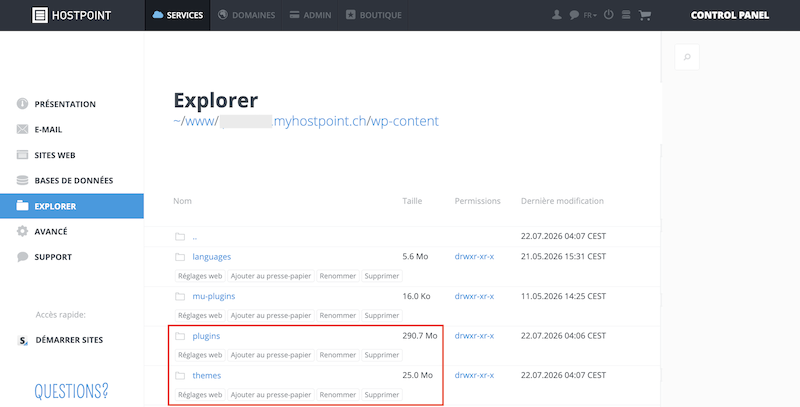Click the folder icon beside mu-plugins
The image size is (800, 407).
point(180,296)
